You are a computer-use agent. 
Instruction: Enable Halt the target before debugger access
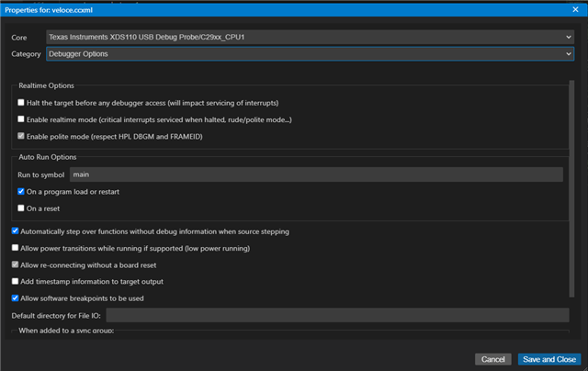(x=22, y=102)
